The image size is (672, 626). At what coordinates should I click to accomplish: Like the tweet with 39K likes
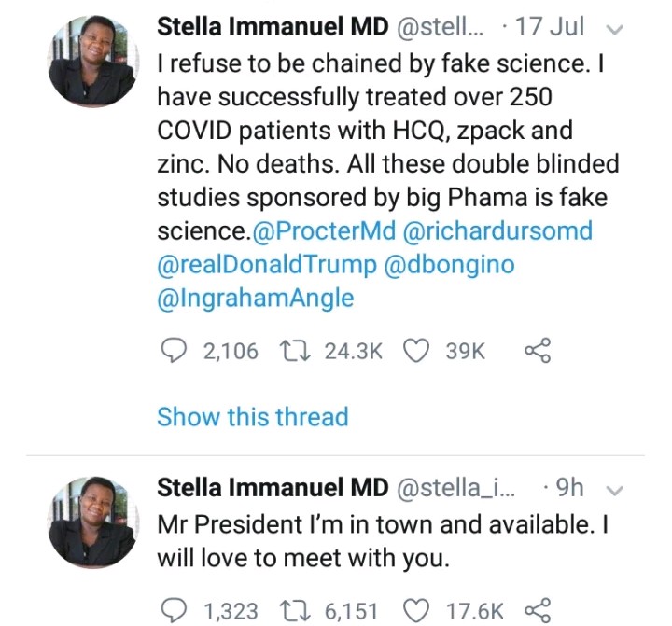click(x=416, y=350)
